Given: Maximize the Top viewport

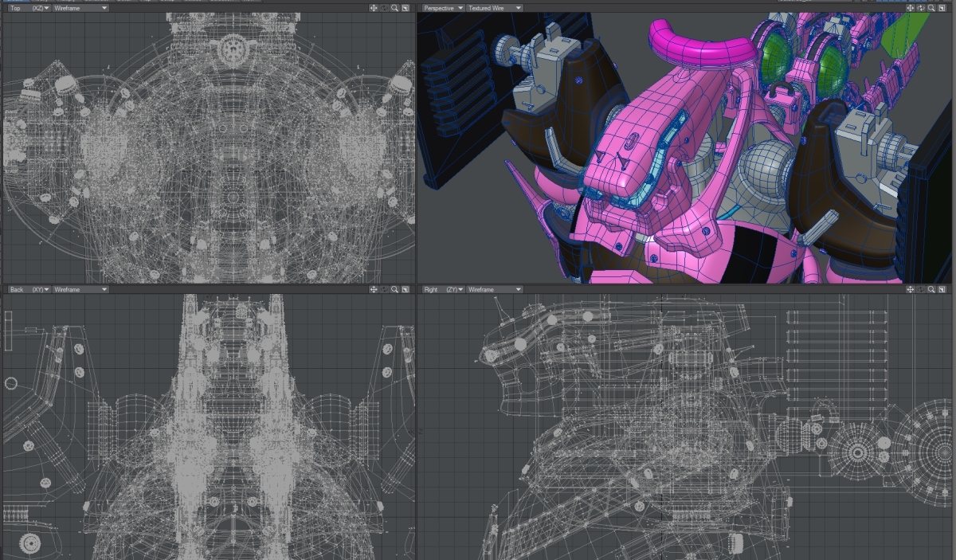Looking at the screenshot, I should (x=405, y=8).
